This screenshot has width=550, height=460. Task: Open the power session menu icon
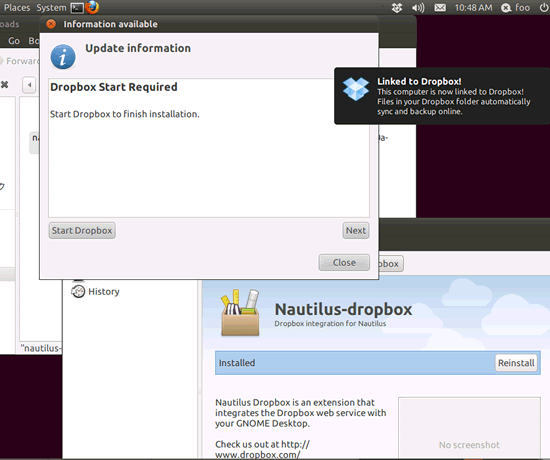tap(544, 8)
